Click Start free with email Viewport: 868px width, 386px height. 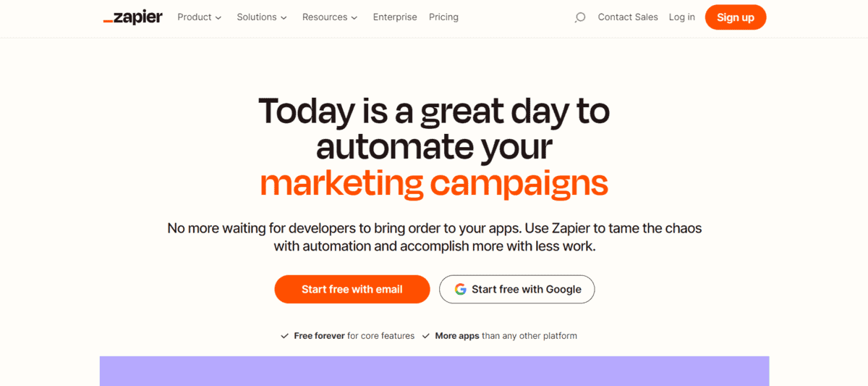tap(352, 289)
